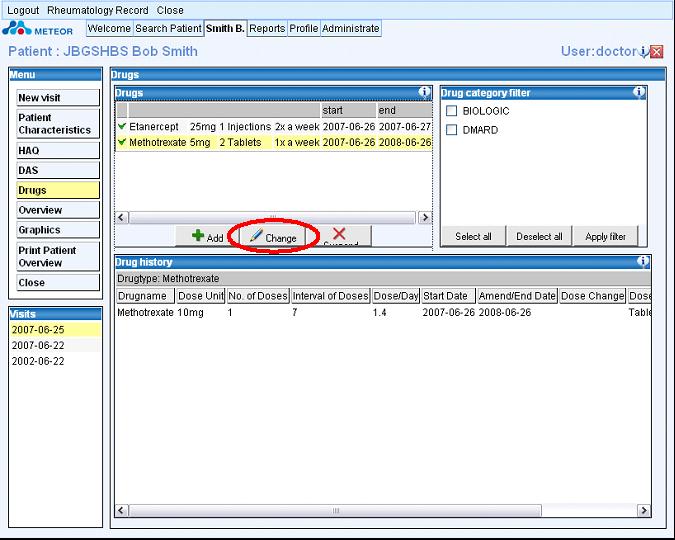Click the info icon beside User:doctor

[x=643, y=52]
